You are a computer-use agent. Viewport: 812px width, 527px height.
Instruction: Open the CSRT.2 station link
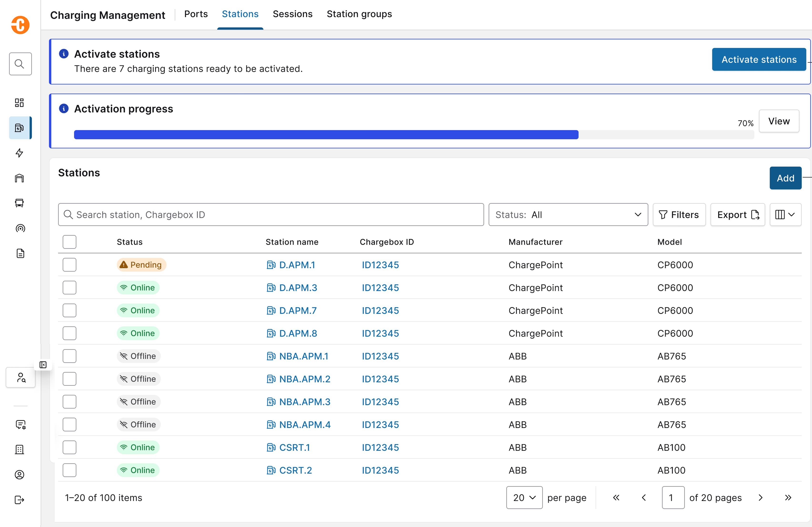(296, 470)
